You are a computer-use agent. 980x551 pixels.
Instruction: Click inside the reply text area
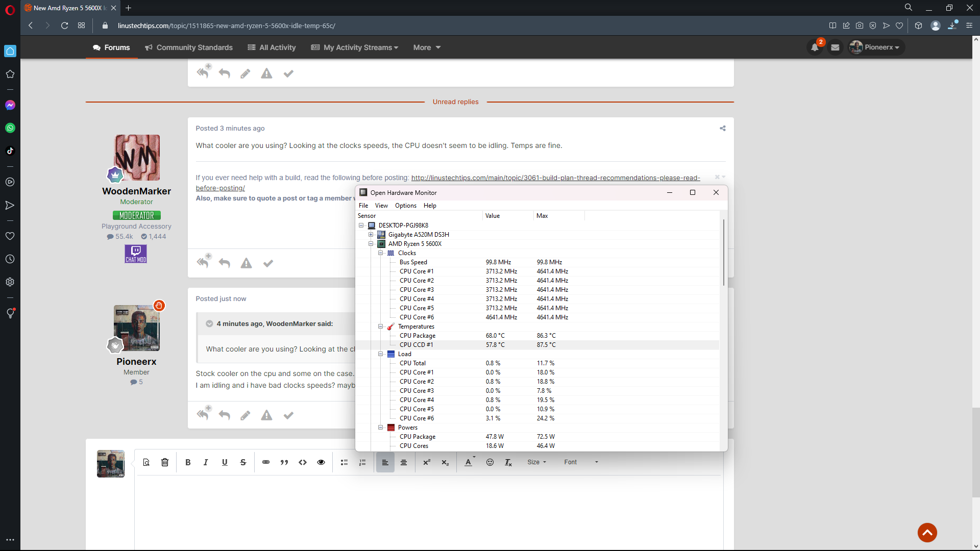coord(429,512)
